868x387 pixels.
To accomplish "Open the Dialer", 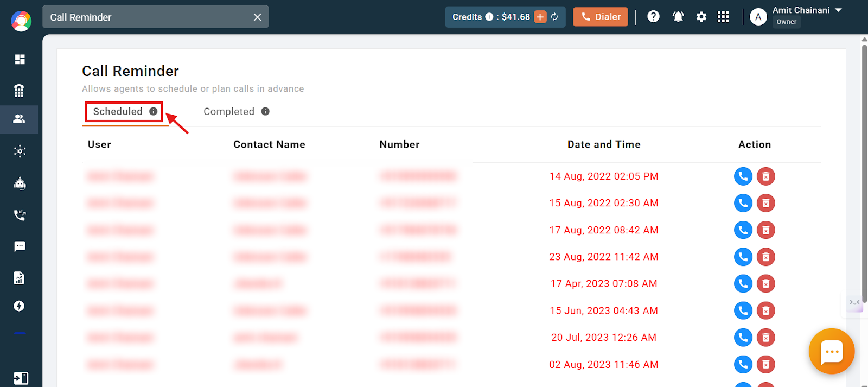I will (x=601, y=17).
